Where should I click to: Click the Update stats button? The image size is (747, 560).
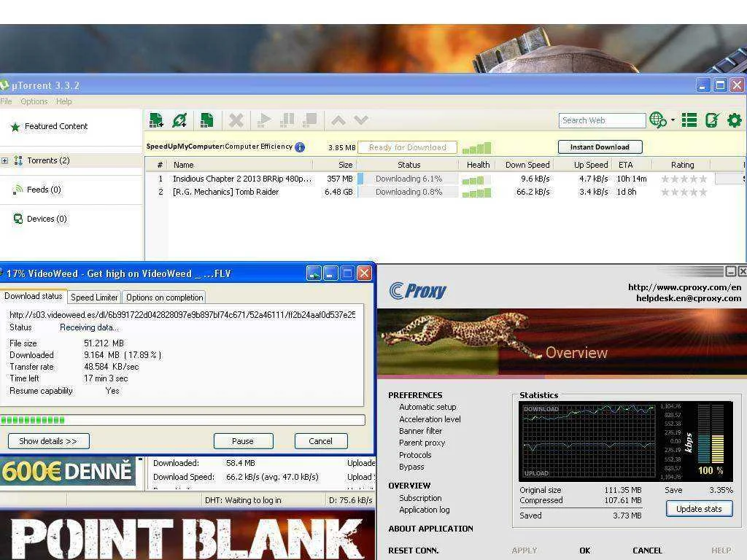coord(699,509)
